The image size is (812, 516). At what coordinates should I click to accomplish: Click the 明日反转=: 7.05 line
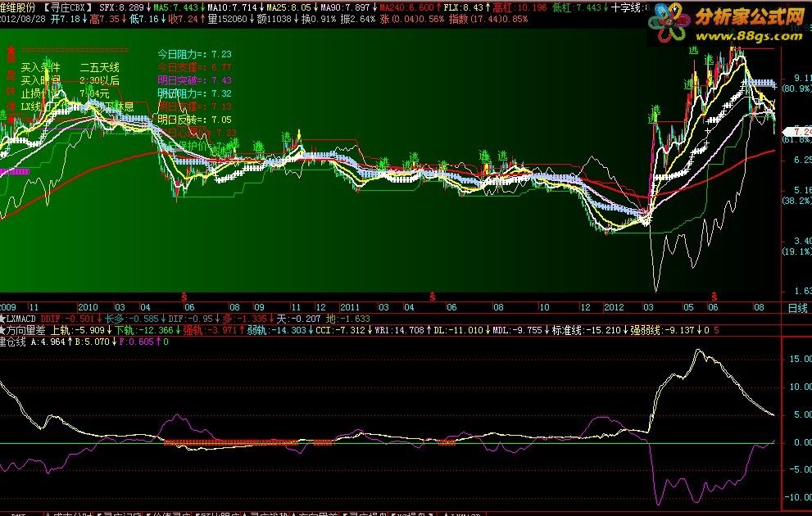[x=194, y=120]
